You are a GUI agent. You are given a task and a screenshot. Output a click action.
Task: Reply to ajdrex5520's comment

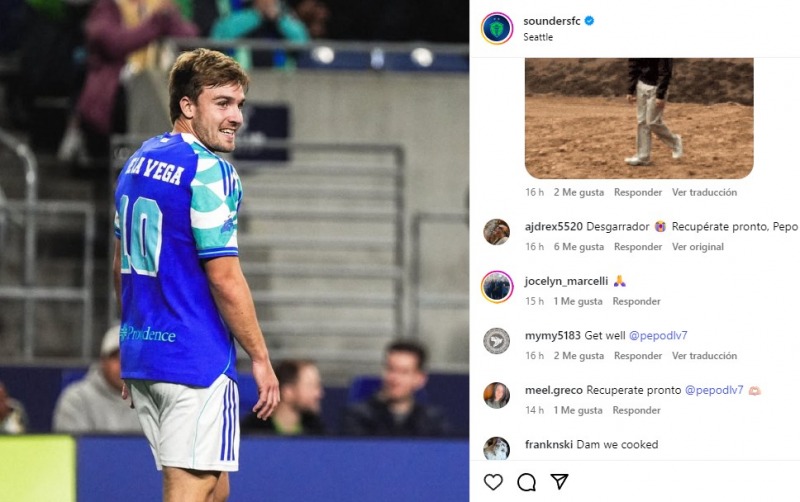point(637,247)
